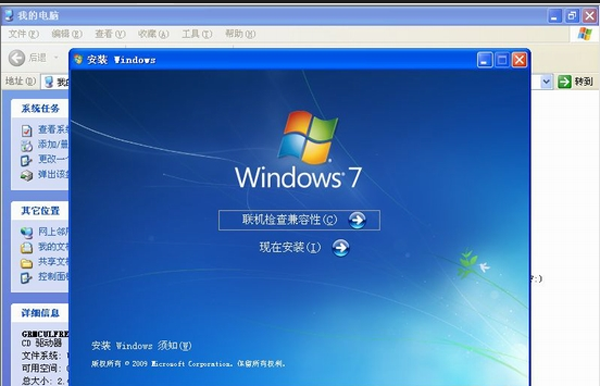Expand the address bar dropdown arrow
Viewport: 600px width, 386px height.
[546, 81]
